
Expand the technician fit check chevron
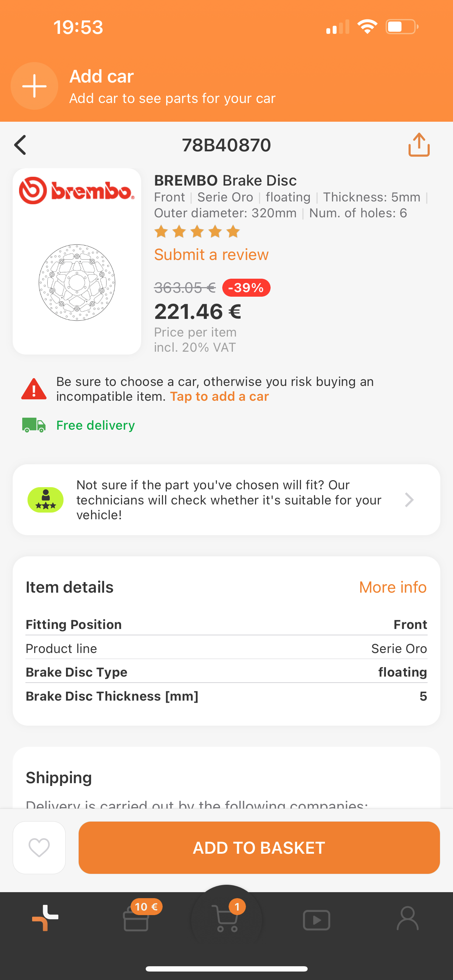409,500
